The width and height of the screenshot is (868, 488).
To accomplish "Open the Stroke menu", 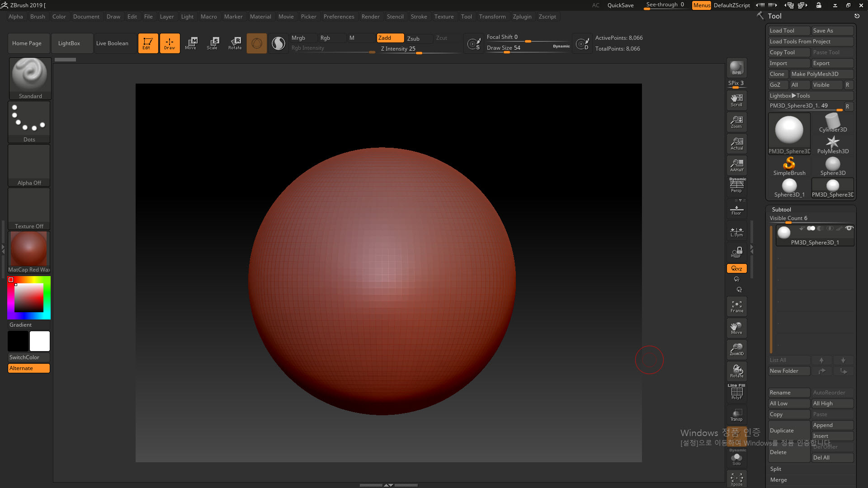I will coord(419,17).
